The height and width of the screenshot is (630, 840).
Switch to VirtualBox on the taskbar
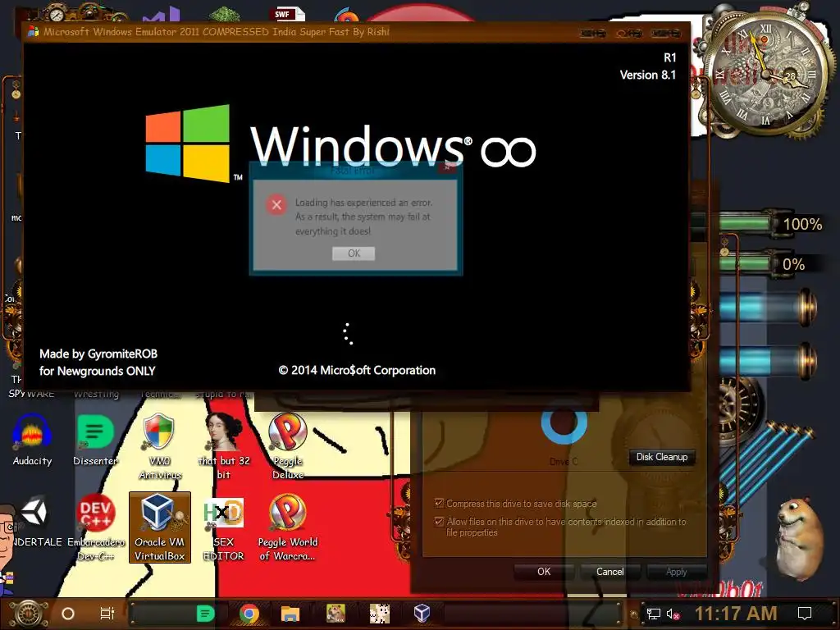click(x=422, y=614)
